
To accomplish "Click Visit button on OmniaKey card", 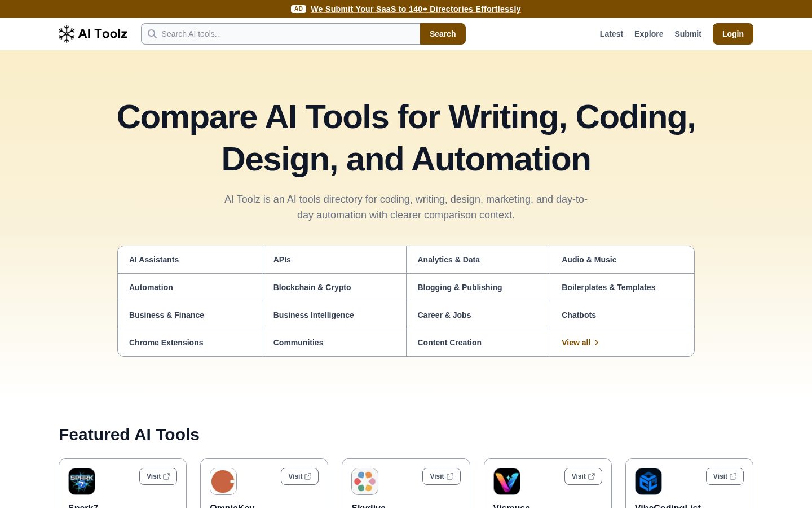I will (x=299, y=476).
